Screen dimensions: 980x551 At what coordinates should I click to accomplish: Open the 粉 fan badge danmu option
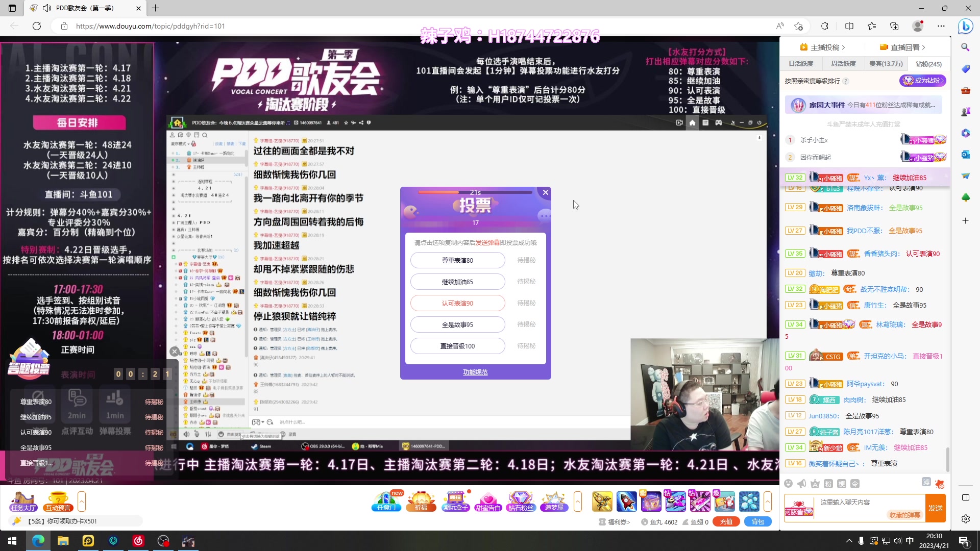[828, 484]
